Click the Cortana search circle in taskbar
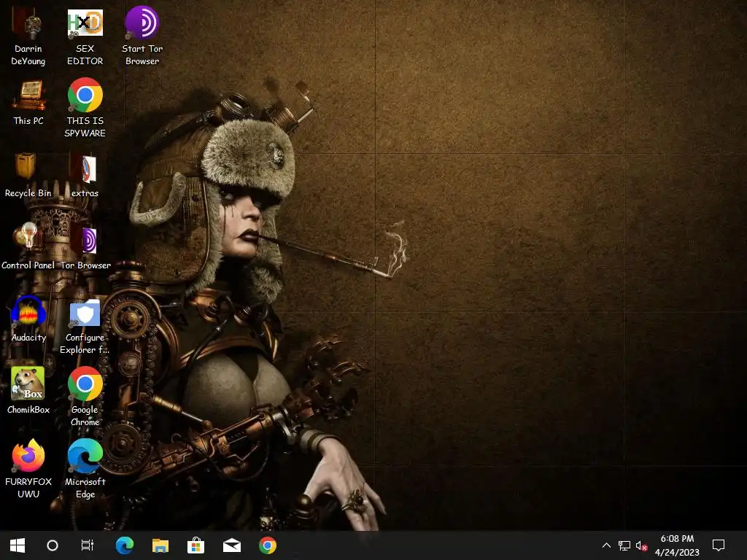747x560 pixels. (x=53, y=545)
